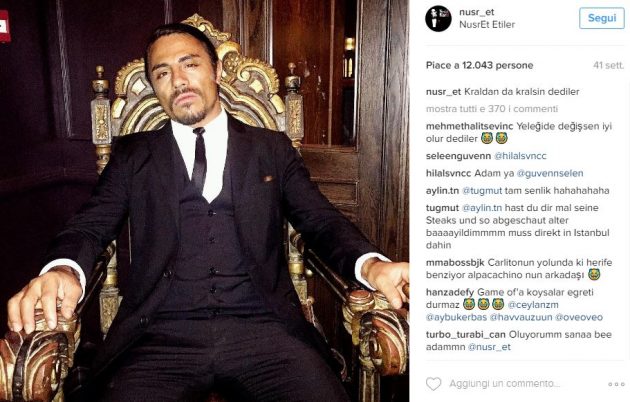Click the post photo of the seated man
This screenshot has width=630, height=402.
pyautogui.click(x=205, y=200)
